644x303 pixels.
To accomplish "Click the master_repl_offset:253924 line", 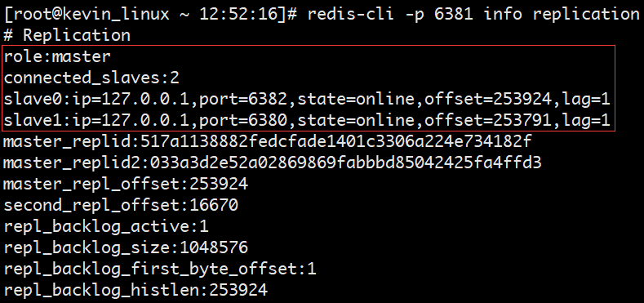I will pyautogui.click(x=126, y=185).
